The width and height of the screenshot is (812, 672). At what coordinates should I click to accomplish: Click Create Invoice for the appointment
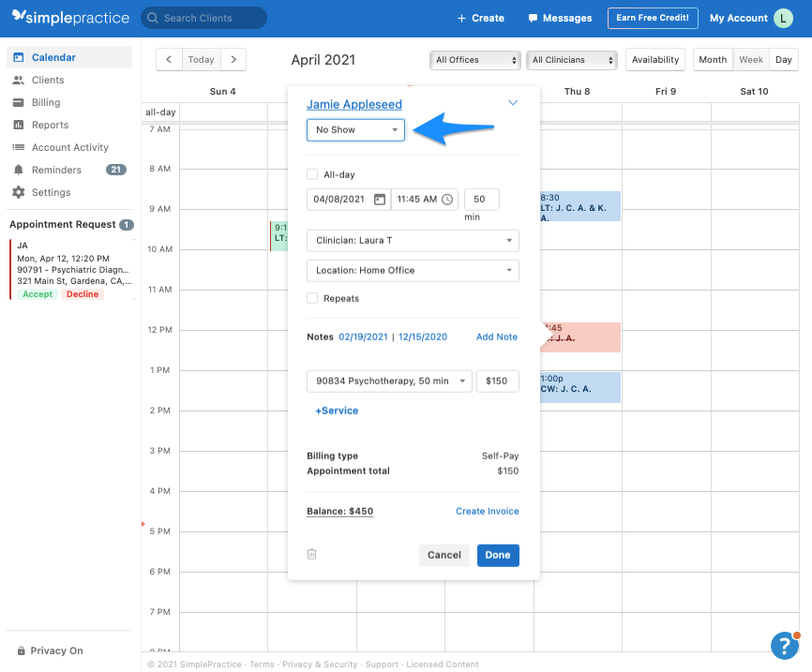[x=487, y=511]
